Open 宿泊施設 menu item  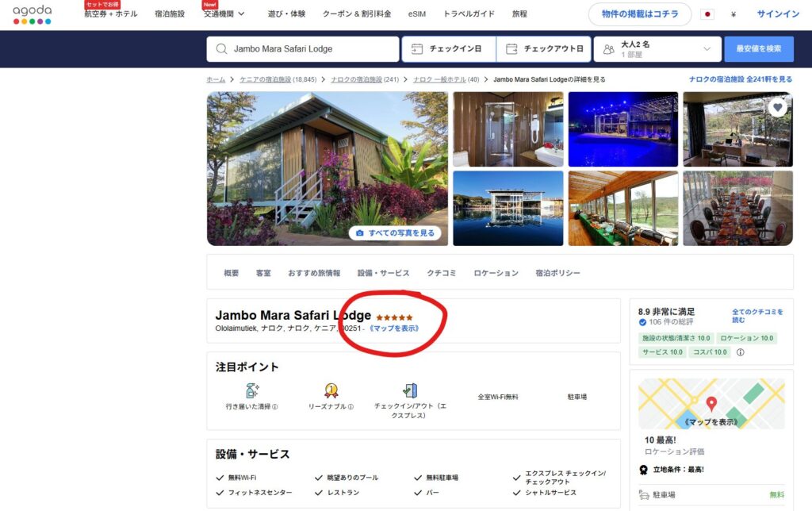170,14
